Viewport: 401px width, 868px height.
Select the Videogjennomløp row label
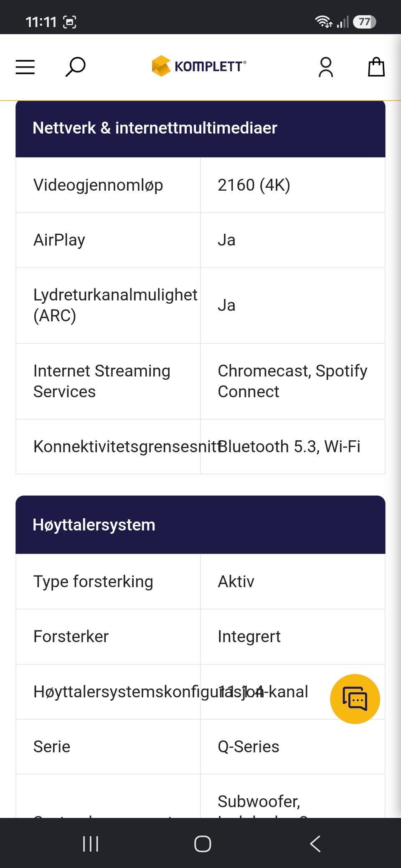(98, 185)
